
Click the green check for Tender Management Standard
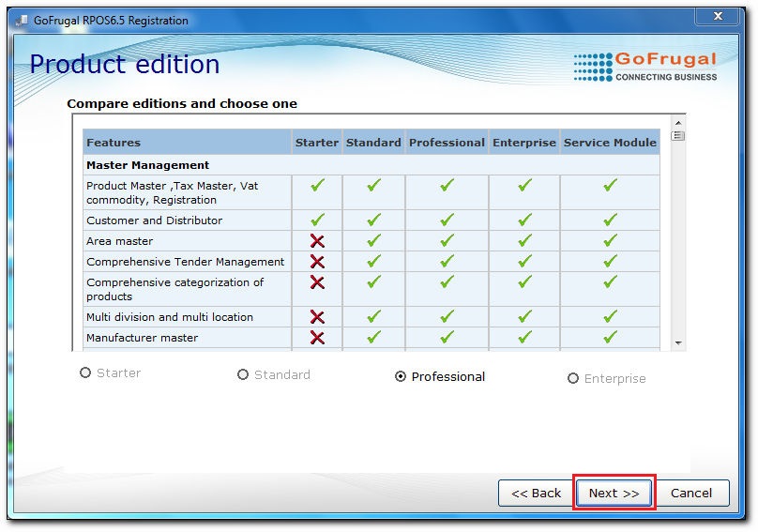373,261
